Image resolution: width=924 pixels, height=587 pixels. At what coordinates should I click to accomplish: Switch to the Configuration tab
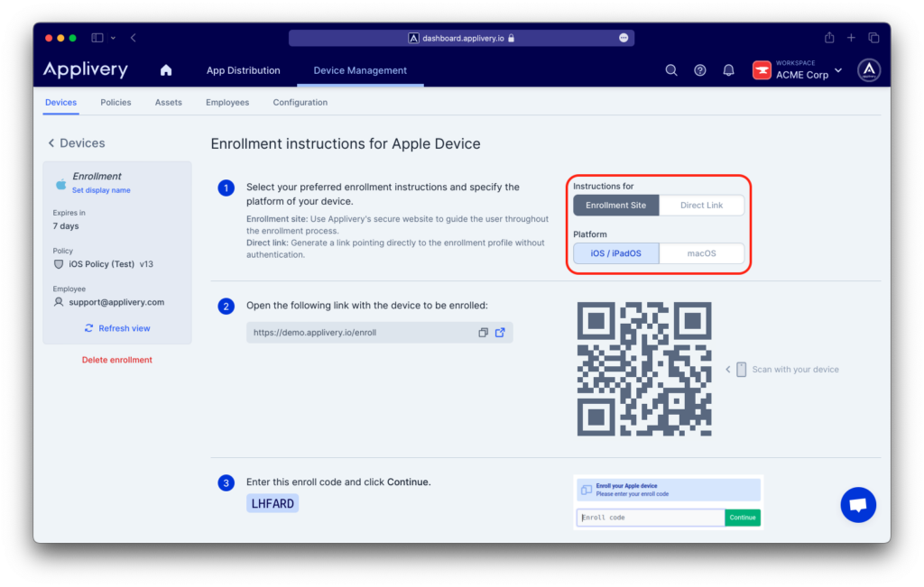(x=300, y=103)
